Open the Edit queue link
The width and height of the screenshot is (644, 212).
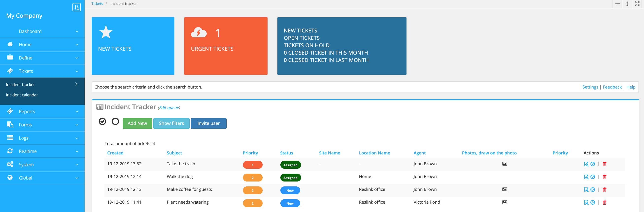[169, 108]
